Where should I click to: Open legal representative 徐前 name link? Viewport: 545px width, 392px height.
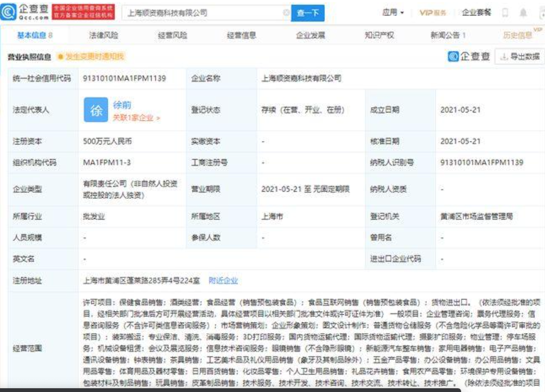pyautogui.click(x=122, y=105)
